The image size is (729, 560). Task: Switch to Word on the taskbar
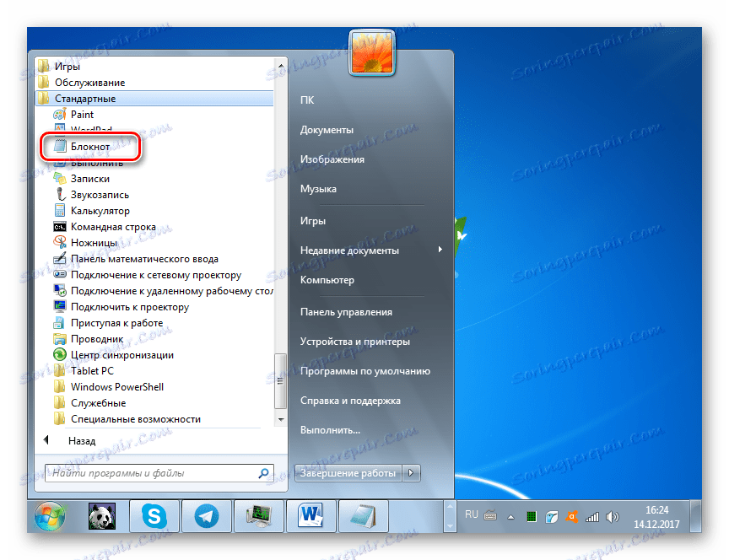(x=311, y=516)
